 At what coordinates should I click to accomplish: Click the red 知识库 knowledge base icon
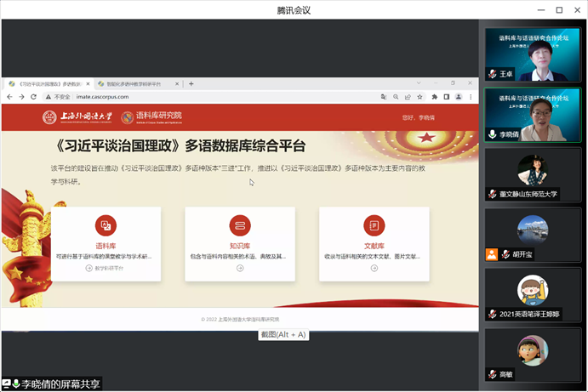[240, 224]
